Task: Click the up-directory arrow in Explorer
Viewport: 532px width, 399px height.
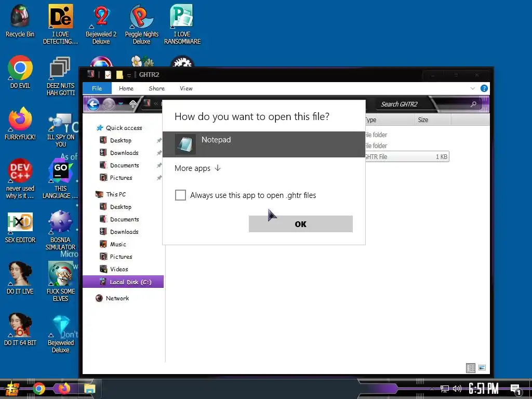Action: pos(132,104)
